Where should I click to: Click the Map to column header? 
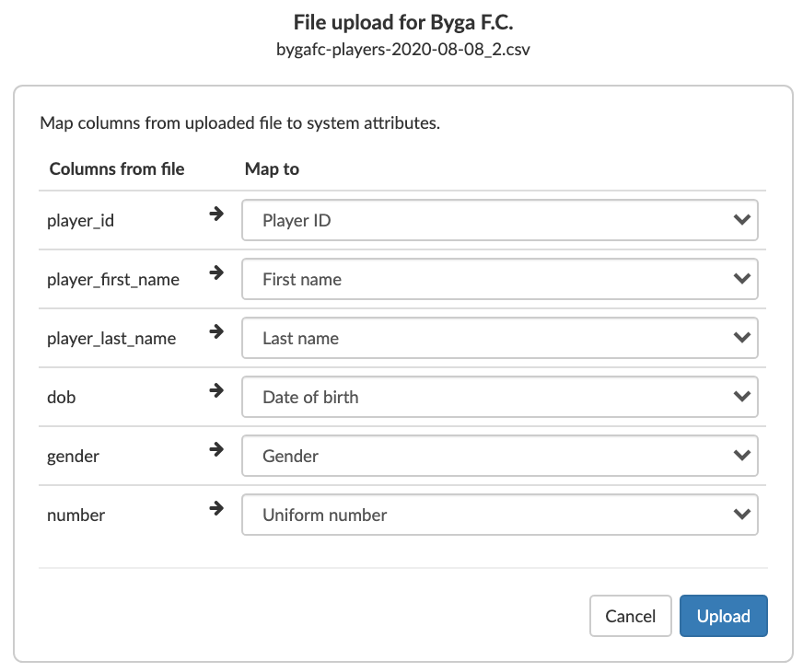(x=272, y=168)
